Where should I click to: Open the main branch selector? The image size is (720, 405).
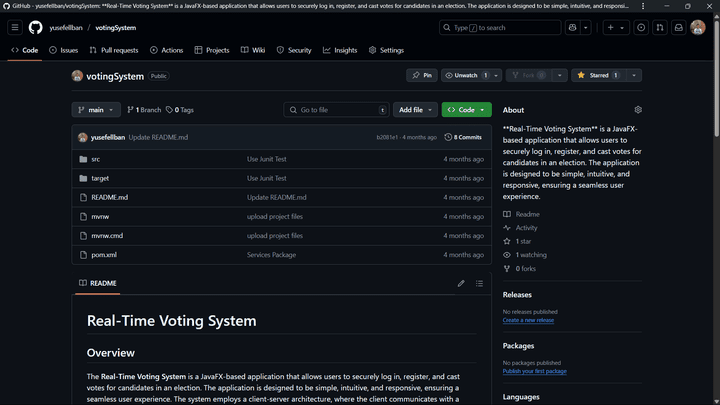[96, 110]
